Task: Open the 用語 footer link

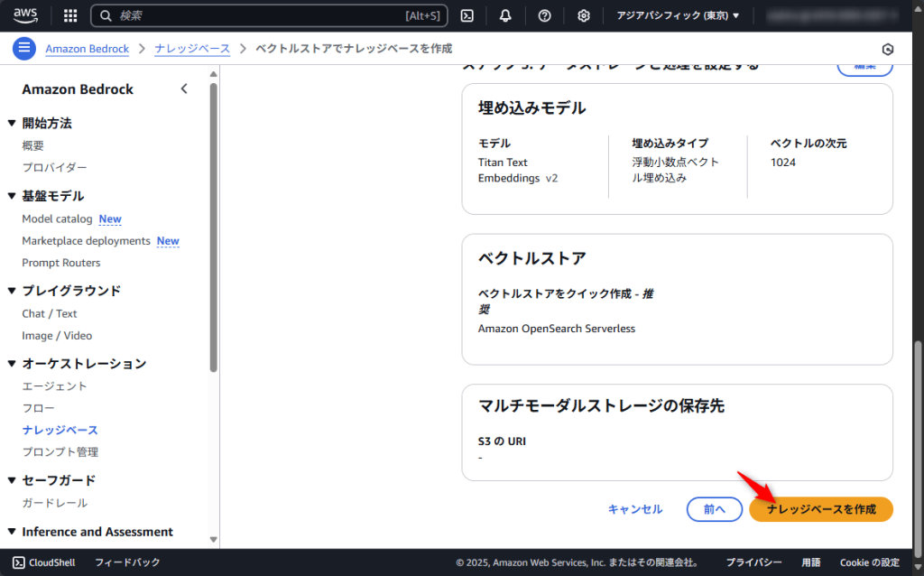Action: (x=811, y=562)
